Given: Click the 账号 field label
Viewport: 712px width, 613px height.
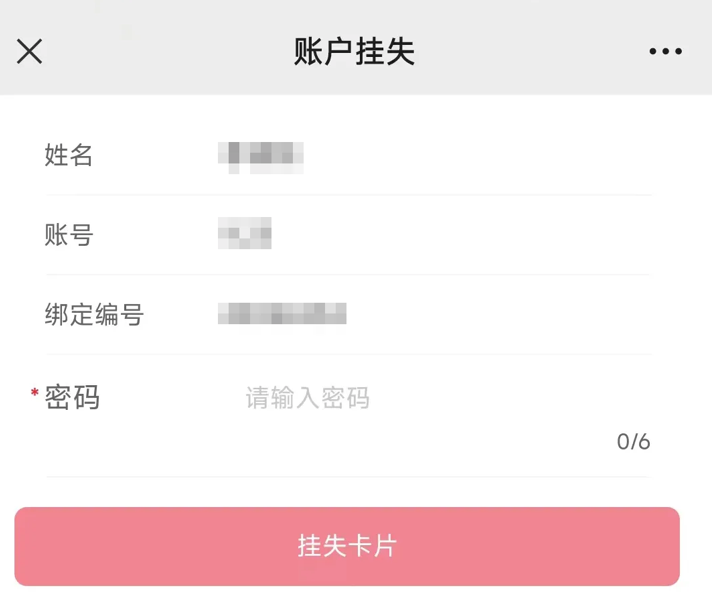Looking at the screenshot, I should 69,235.
